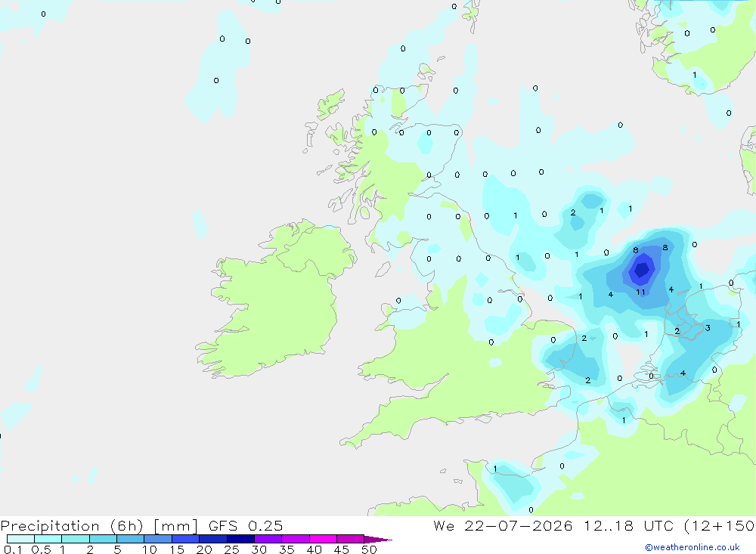Viewport: 756px width, 554px height.
Task: Click the 2–5 mm legend color swatch
Action: [x=103, y=539]
